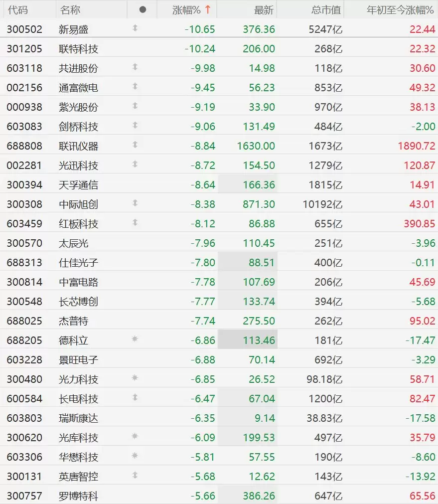Click the latest price 386.26
The width and height of the screenshot is (438, 504).
[259, 496]
